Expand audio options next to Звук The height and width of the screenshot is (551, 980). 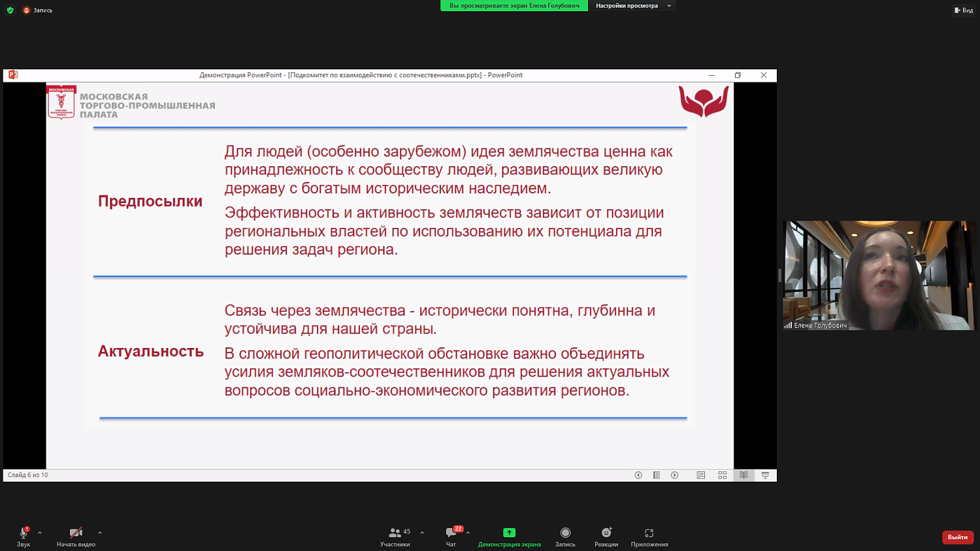pos(39,533)
